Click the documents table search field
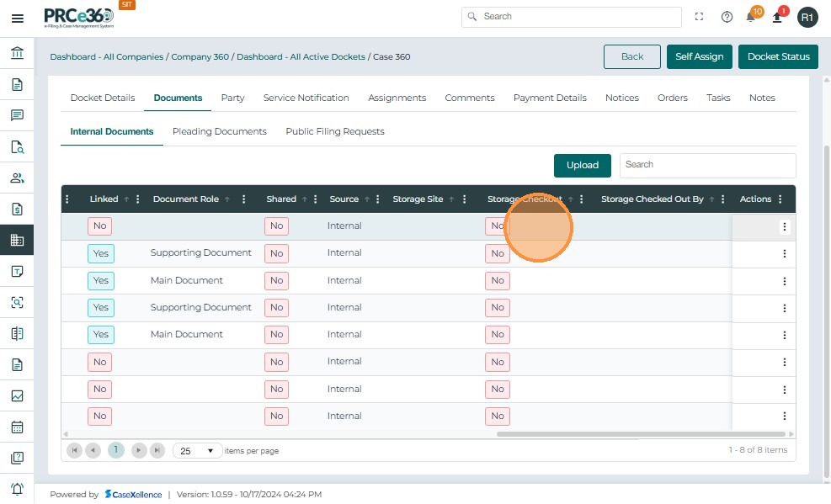 [x=707, y=165]
